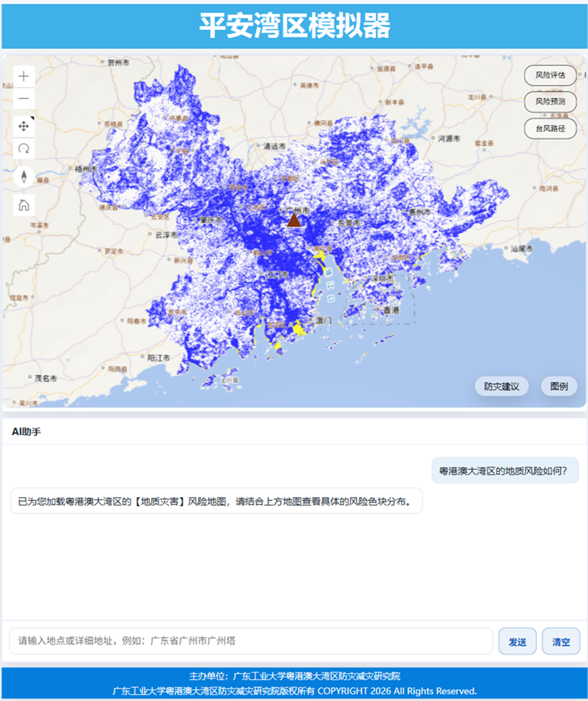Zoom in on the map with plus
This screenshot has height=701, width=588.
click(x=24, y=76)
